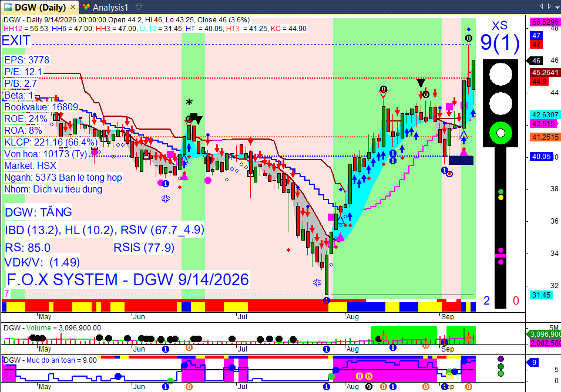Viewport: 561px width, 392px height.
Task: Select the ROE: 24% value
Action: click(25, 119)
